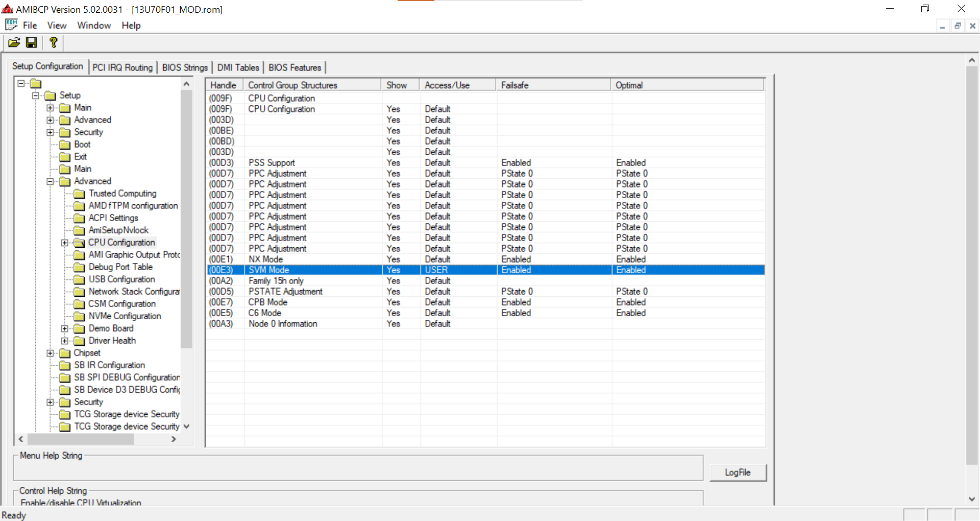Switch to the DMI Tables tab
The height and width of the screenshot is (521, 980).
coord(238,67)
